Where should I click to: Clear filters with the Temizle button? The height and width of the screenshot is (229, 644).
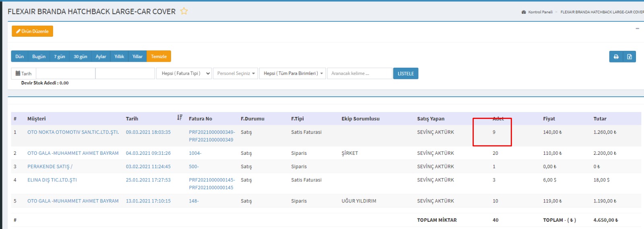point(159,56)
